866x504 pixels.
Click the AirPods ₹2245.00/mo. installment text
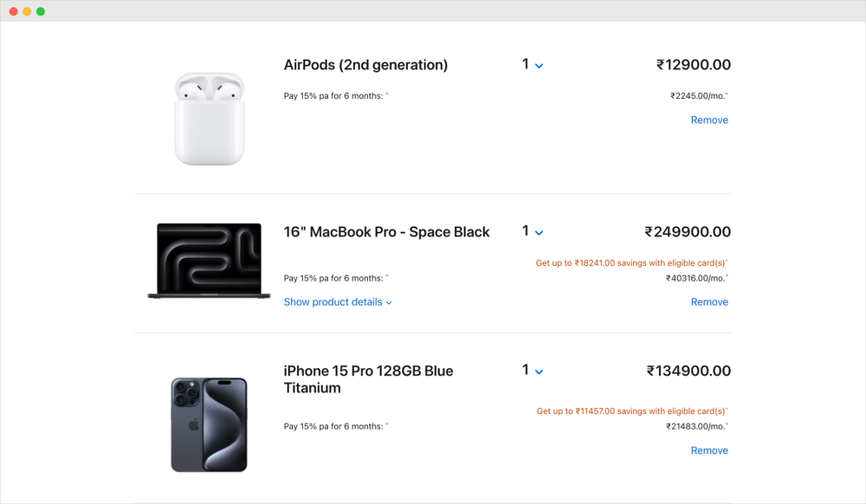pyautogui.click(x=699, y=96)
